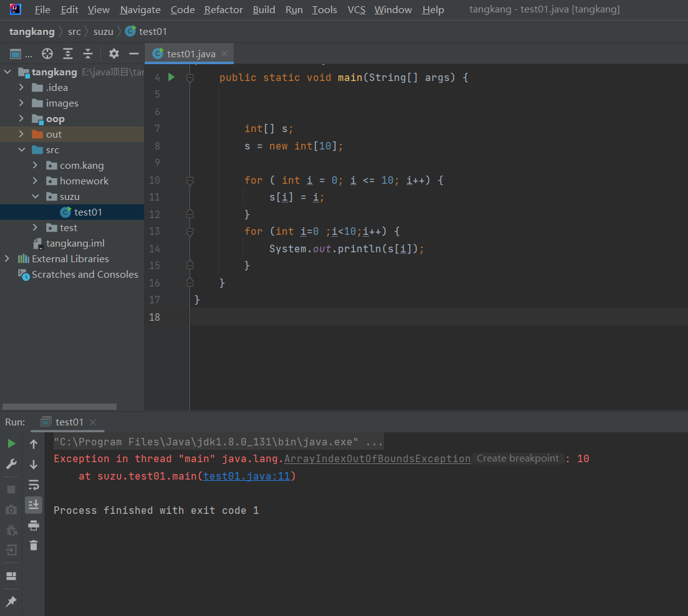Click the Up the Stack Trace arrow

pos(34,443)
